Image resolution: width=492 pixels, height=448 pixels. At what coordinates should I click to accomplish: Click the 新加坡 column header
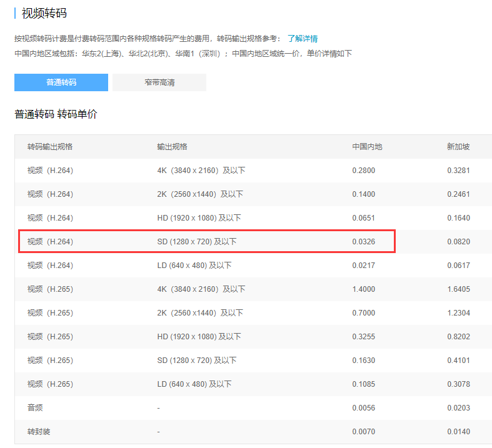[x=458, y=147]
